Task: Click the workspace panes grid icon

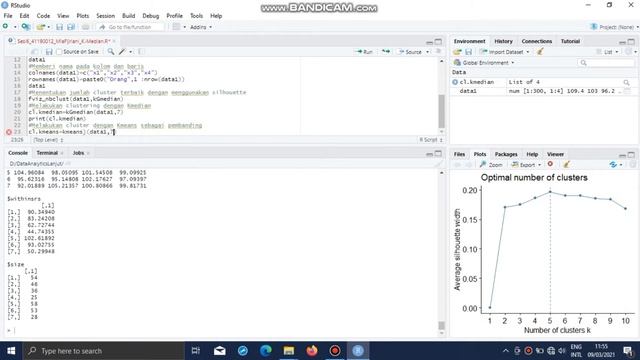Action: click(x=176, y=27)
